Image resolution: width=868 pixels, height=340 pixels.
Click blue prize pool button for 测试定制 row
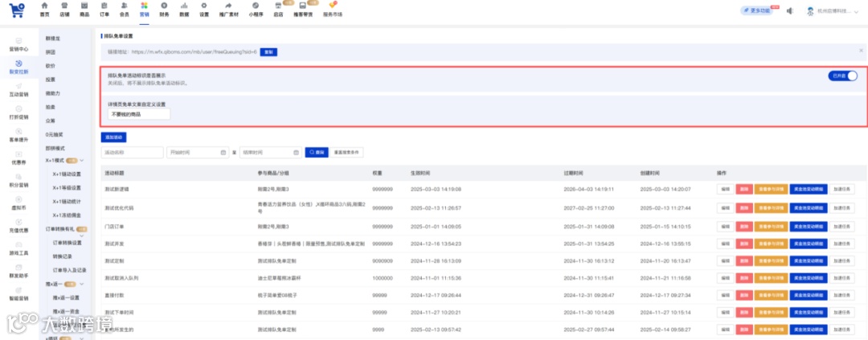[x=809, y=260]
